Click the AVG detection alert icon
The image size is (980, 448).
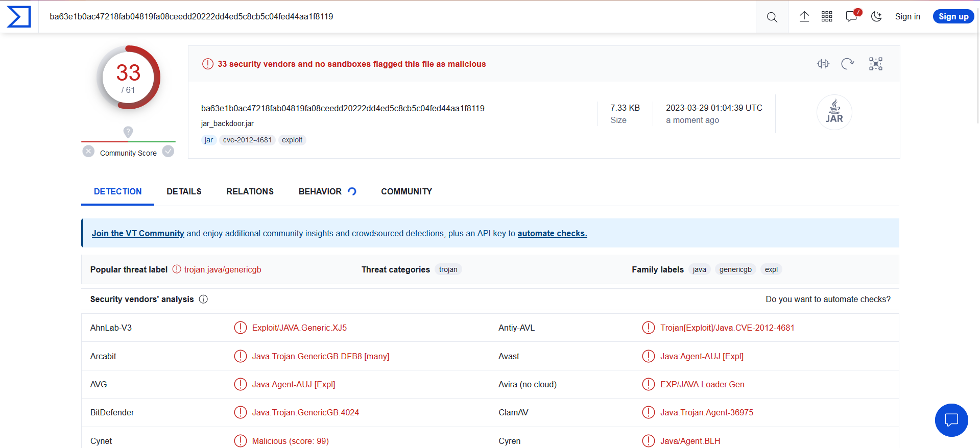241,384
